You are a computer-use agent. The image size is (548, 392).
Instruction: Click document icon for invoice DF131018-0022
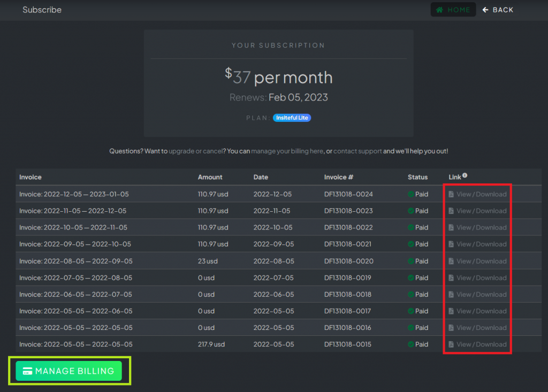(x=451, y=227)
